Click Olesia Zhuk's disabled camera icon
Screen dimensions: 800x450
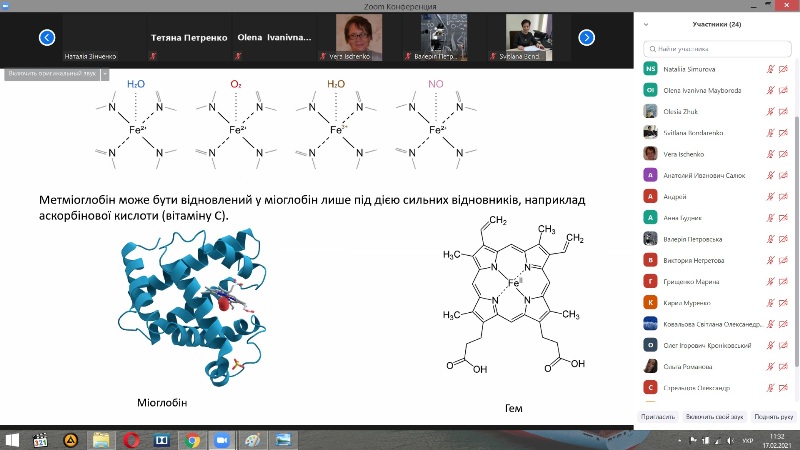(x=785, y=111)
